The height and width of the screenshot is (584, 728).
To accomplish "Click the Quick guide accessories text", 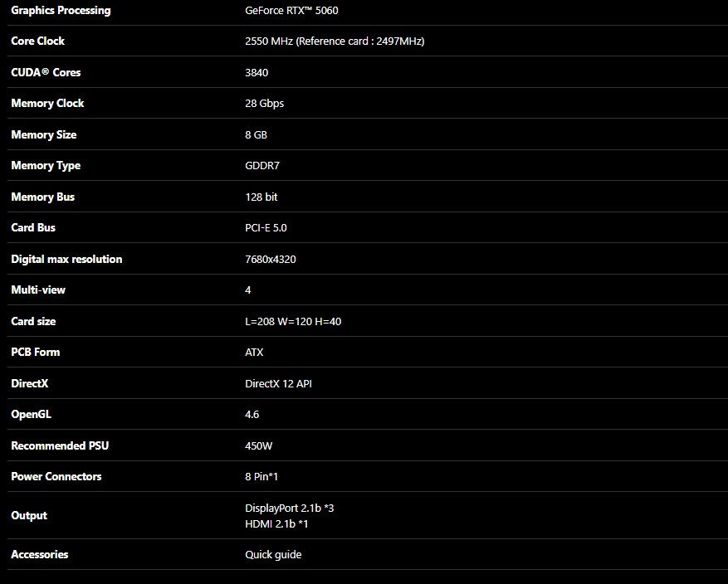I will point(273,554).
